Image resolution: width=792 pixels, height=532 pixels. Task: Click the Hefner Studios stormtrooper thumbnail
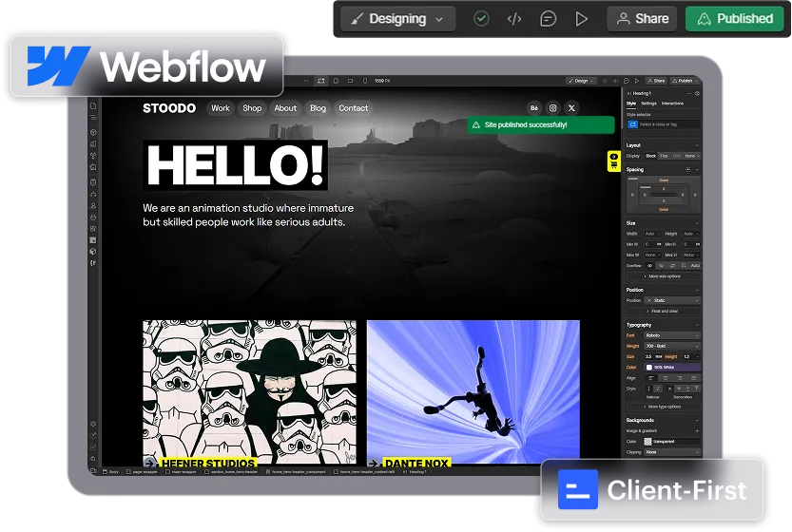click(249, 392)
